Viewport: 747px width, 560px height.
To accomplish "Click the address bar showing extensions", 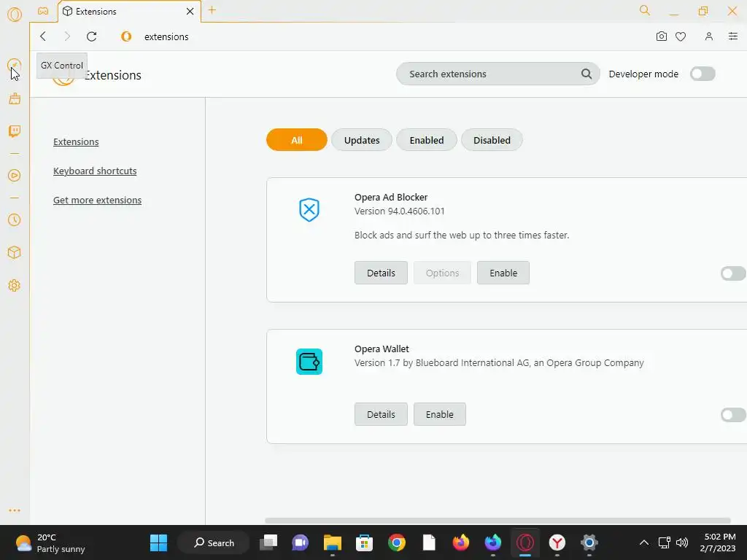I will coord(166,36).
